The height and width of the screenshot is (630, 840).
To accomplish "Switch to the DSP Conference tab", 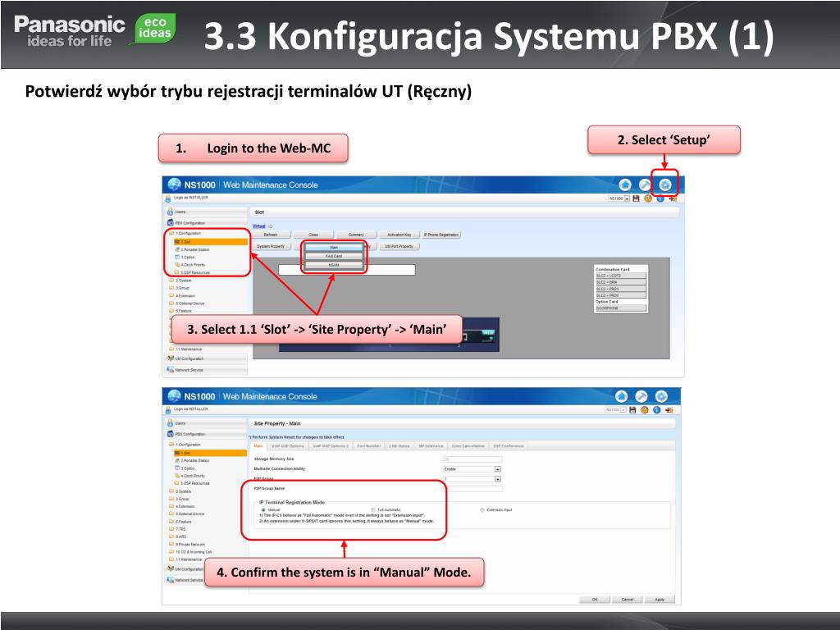I will (x=509, y=445).
